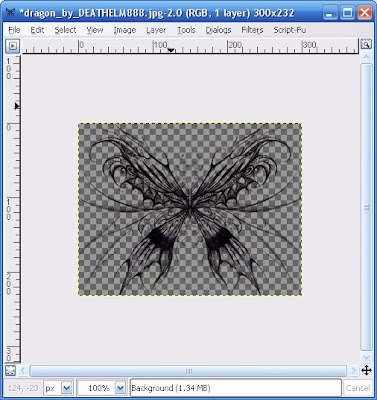The width and height of the screenshot is (377, 400).
Task: Click the horizontal scrollbar thumb
Action: pyautogui.click(x=188, y=371)
